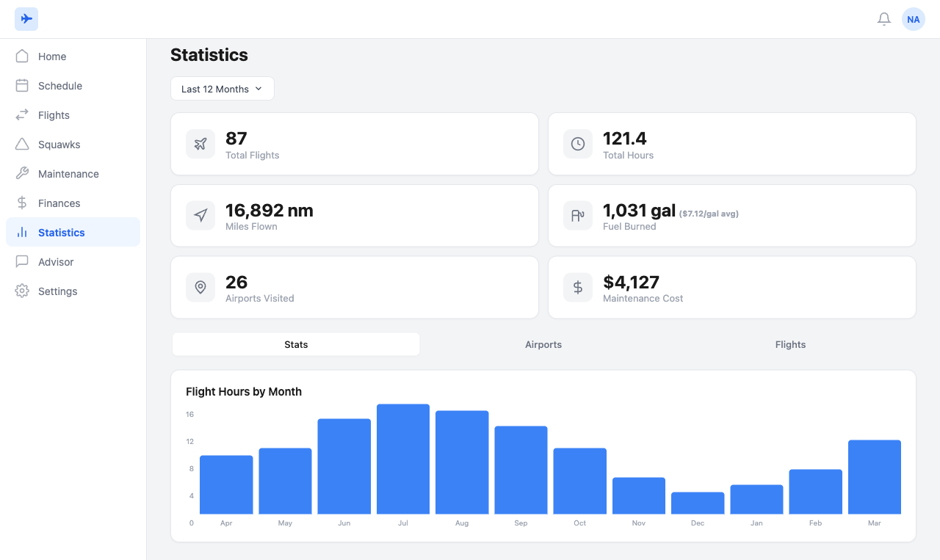Click the Total Flights stat card
The height and width of the screenshot is (560, 940).
pos(355,144)
